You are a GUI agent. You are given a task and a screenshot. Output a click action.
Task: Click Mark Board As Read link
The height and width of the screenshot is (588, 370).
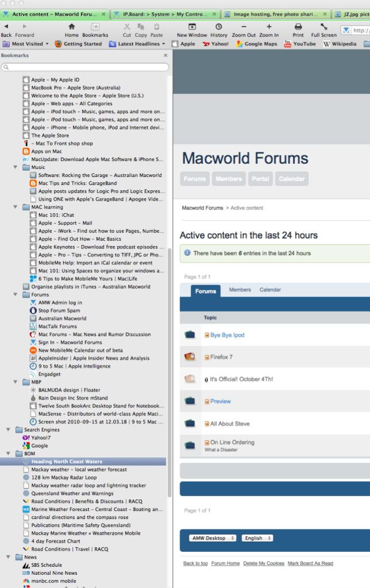(x=310, y=563)
